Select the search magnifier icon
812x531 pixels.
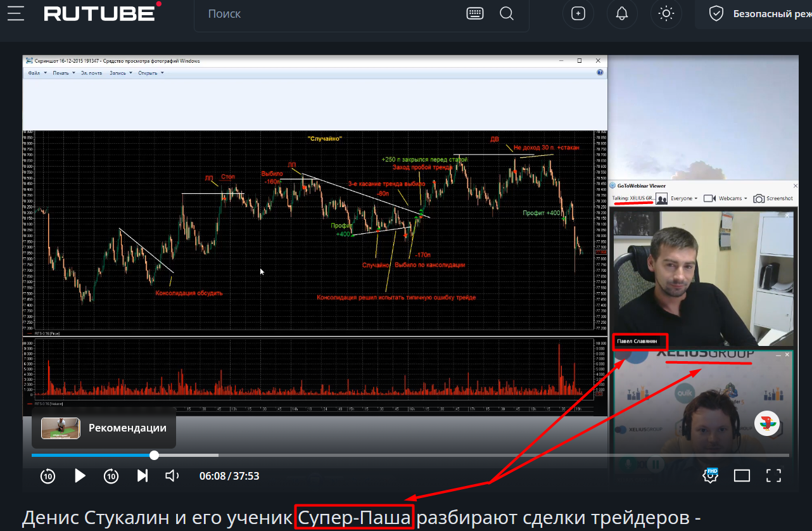tap(506, 13)
